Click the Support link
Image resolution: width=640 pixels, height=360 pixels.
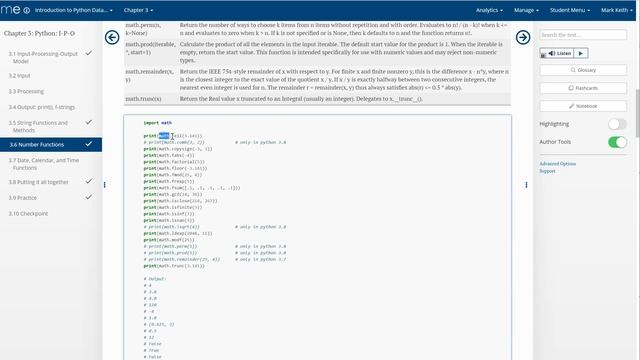547,171
